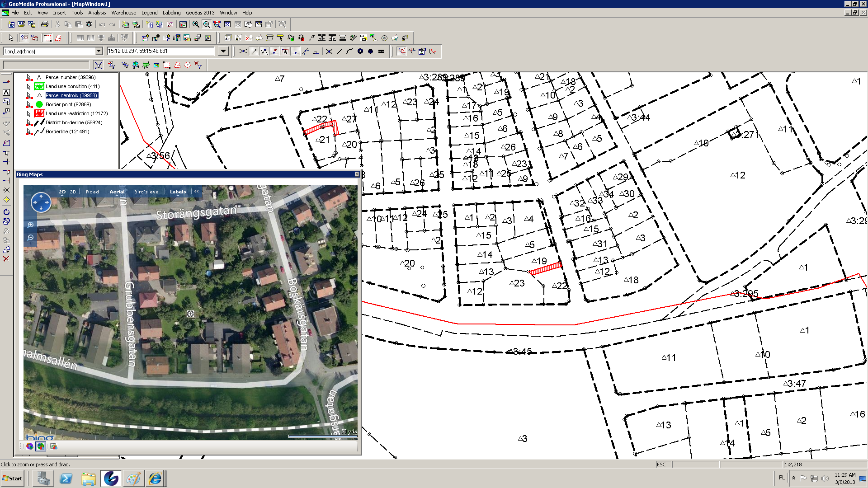This screenshot has width=868, height=488.
Task: Open Lon,Lat(d:m:s) coordinate format dropdown
Action: 99,52
